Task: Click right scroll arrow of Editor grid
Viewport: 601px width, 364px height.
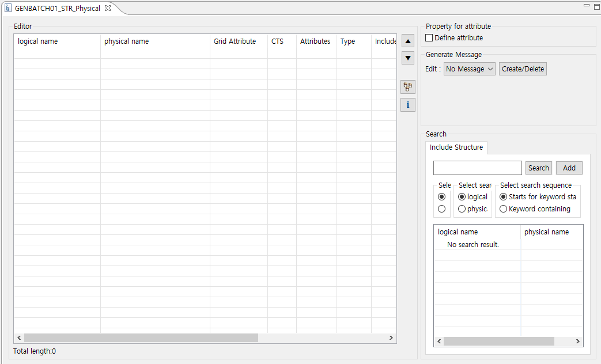Action: tap(391, 338)
